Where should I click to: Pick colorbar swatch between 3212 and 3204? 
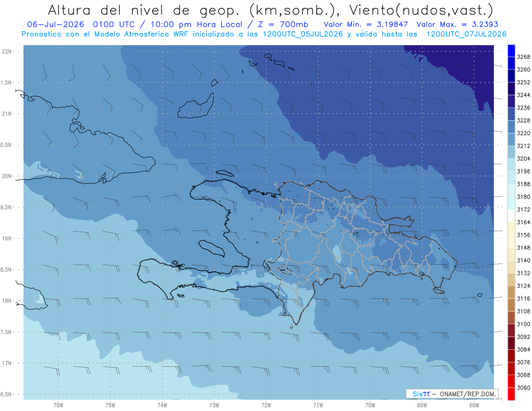511,153
